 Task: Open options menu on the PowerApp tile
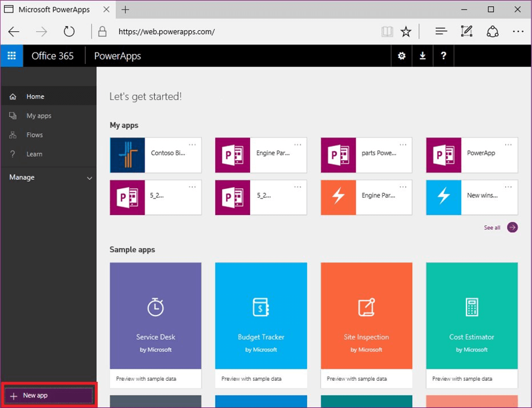coord(508,144)
